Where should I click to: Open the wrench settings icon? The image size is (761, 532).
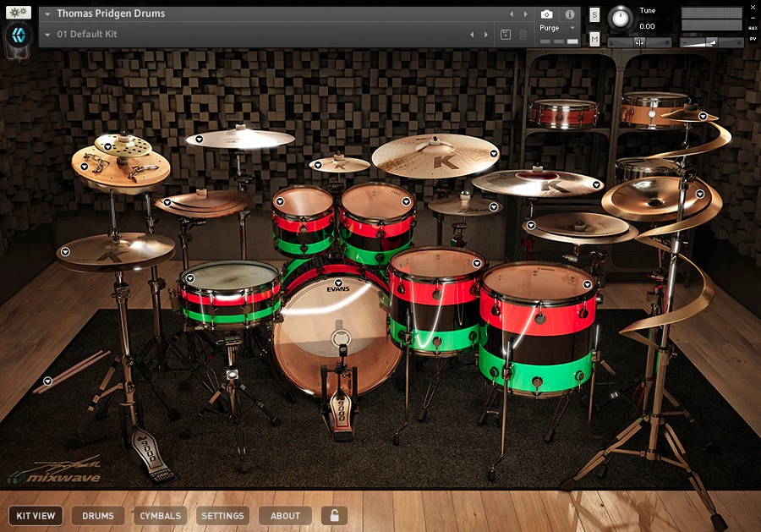pyautogui.click(x=19, y=12)
